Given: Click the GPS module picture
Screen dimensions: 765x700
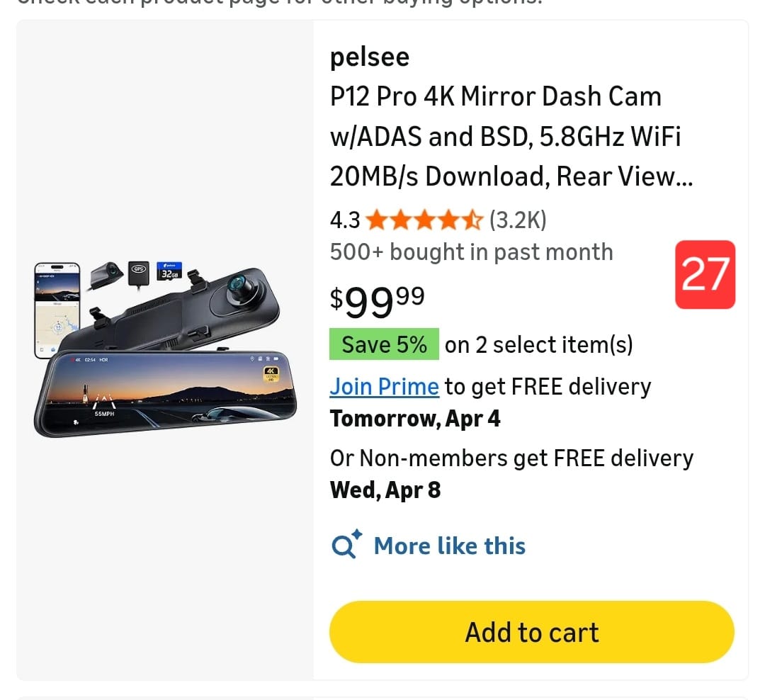Looking at the screenshot, I should tap(139, 272).
